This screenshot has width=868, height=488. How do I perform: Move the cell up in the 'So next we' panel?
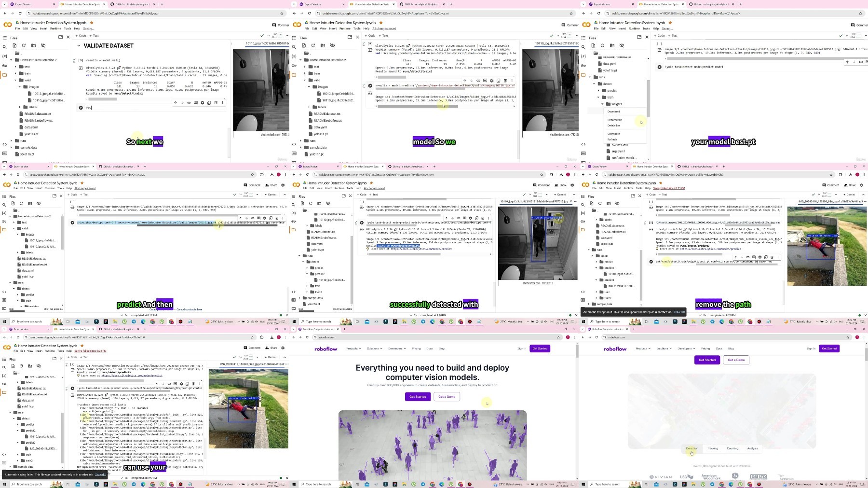[x=176, y=103]
